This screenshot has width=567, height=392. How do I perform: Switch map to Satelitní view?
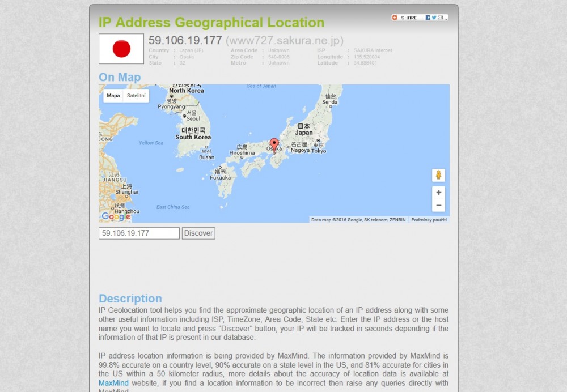tap(136, 96)
